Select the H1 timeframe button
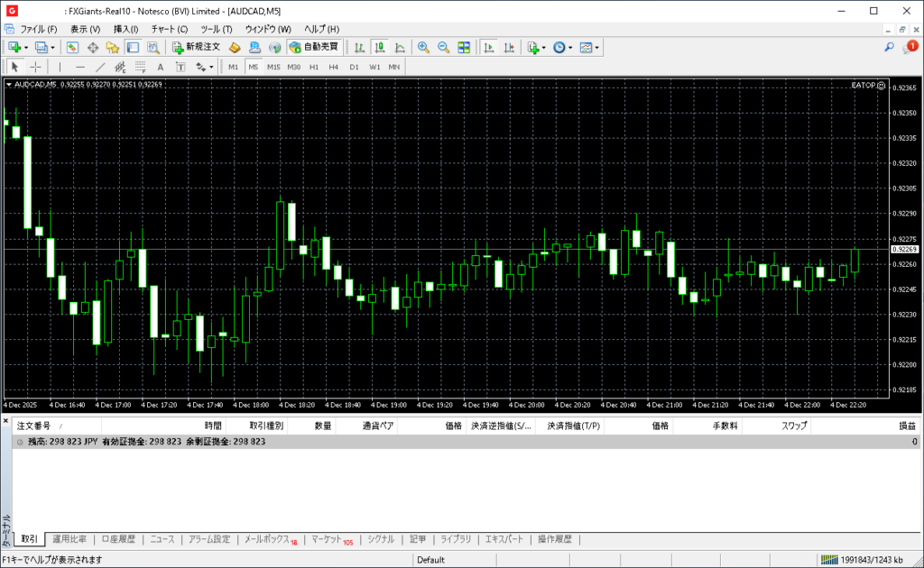Image resolution: width=924 pixels, height=568 pixels. pos(314,67)
